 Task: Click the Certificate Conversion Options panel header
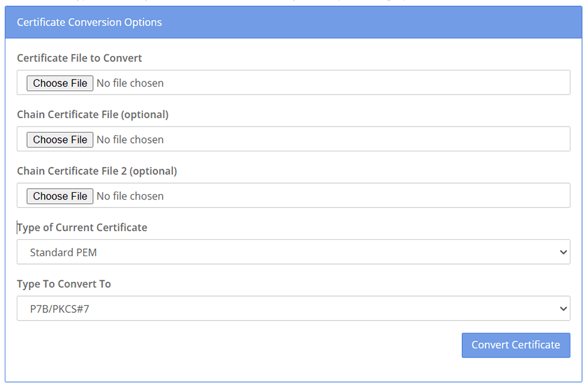293,22
